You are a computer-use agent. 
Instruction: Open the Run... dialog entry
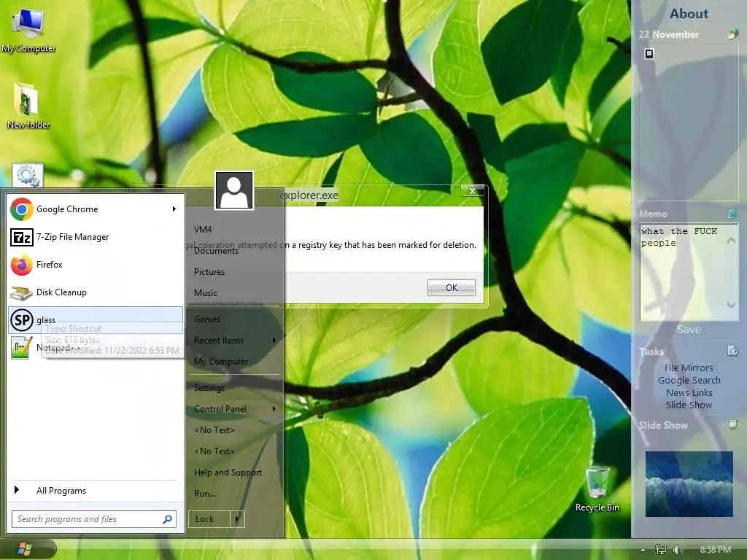(x=205, y=494)
